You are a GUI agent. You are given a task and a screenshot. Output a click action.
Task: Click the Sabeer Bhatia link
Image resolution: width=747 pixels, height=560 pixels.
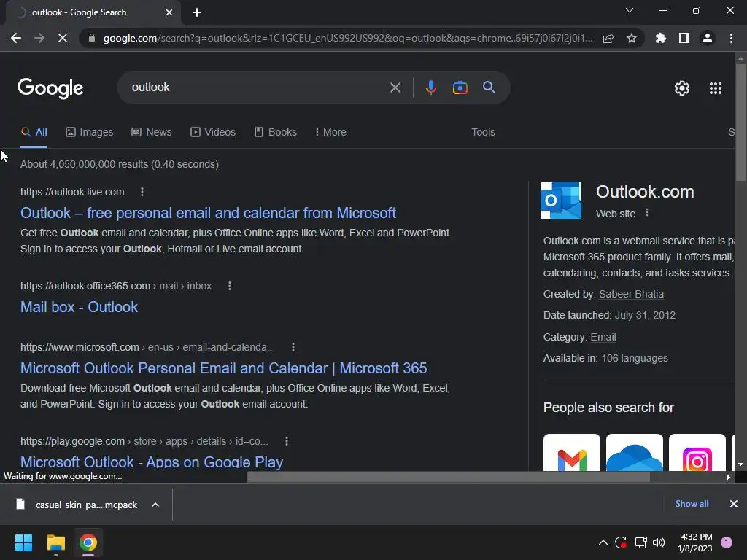click(631, 294)
